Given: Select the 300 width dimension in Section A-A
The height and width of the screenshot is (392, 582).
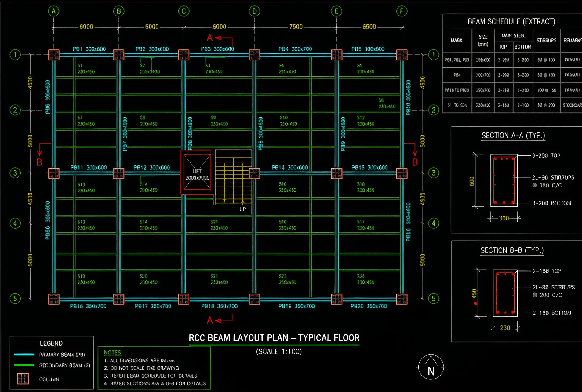Looking at the screenshot, I should [x=504, y=218].
